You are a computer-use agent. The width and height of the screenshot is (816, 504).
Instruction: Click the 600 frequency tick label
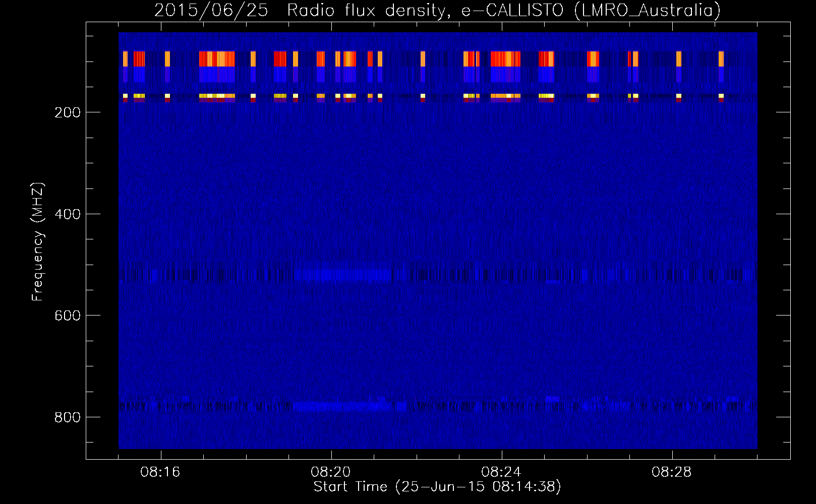68,316
